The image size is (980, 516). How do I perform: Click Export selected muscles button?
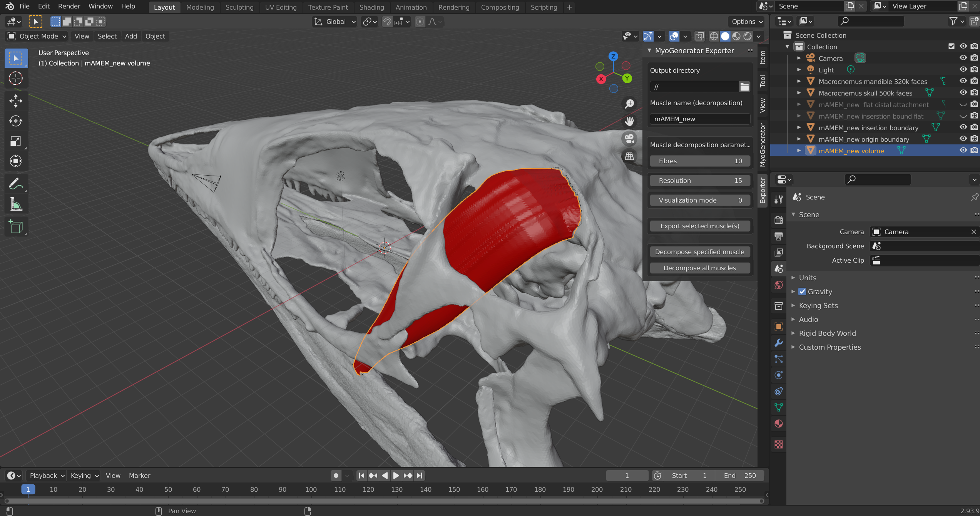699,226
